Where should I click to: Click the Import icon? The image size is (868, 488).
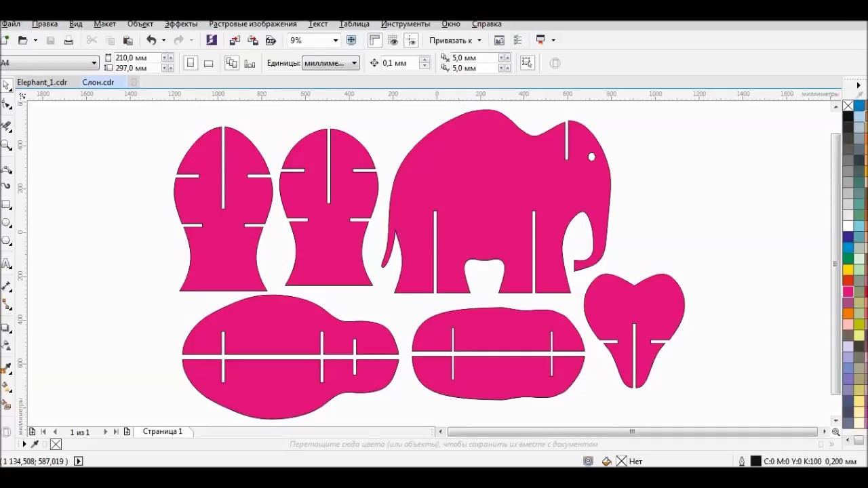[235, 41]
